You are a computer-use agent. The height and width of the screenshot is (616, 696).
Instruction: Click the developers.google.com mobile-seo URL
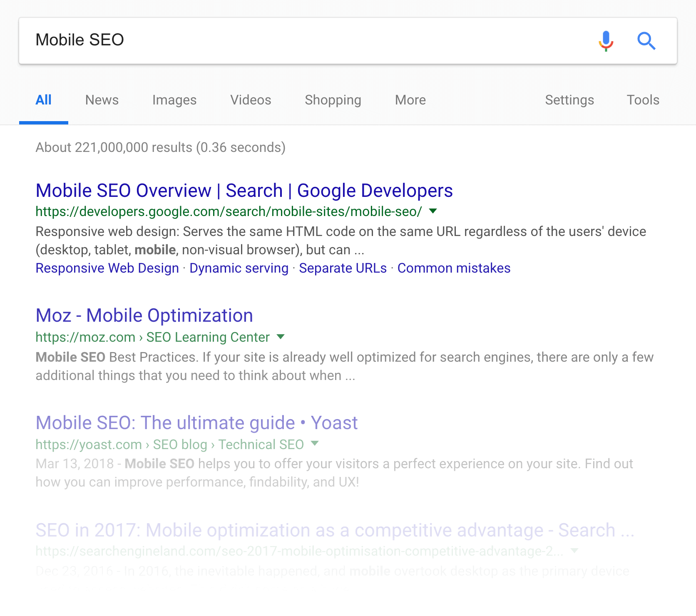click(229, 211)
